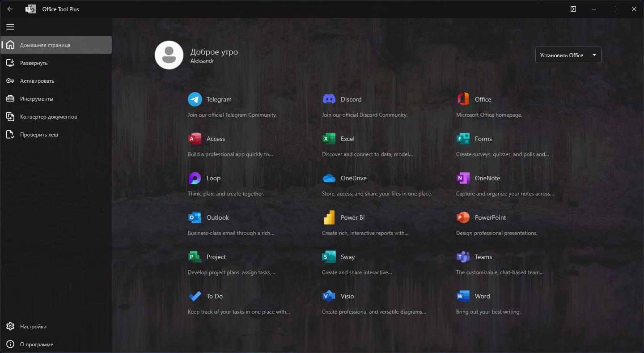This screenshot has height=353, width=644.
Task: Open Проверить хеш page
Action: pos(56,134)
